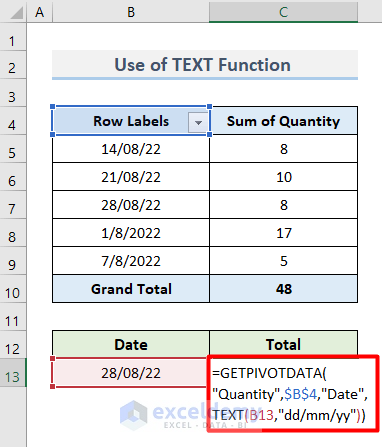Select column B header
This screenshot has width=382, height=447.
point(131,12)
